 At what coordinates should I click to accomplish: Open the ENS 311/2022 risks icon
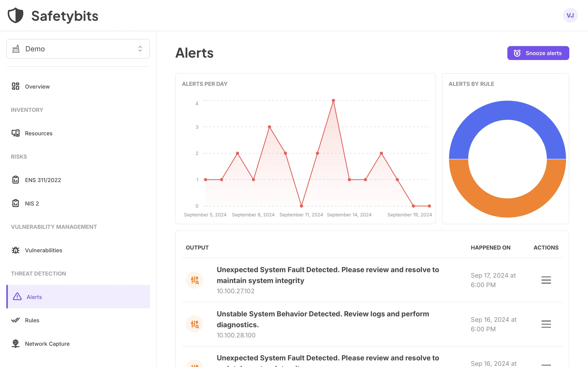click(16, 180)
